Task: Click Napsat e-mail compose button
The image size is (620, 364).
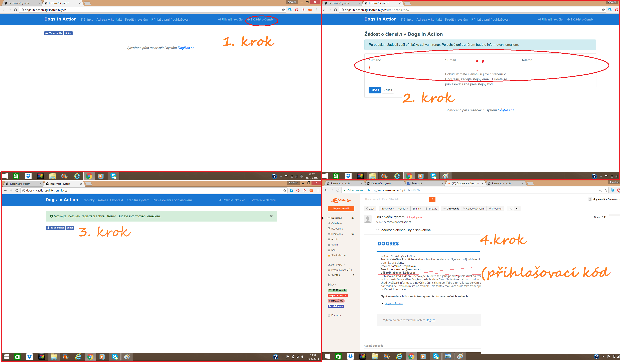Action: (x=341, y=209)
